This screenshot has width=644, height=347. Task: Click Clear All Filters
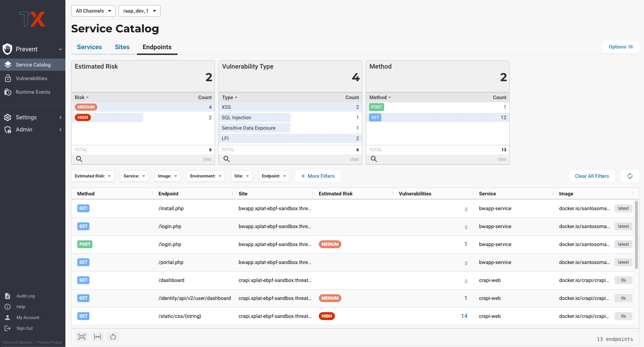pos(592,176)
